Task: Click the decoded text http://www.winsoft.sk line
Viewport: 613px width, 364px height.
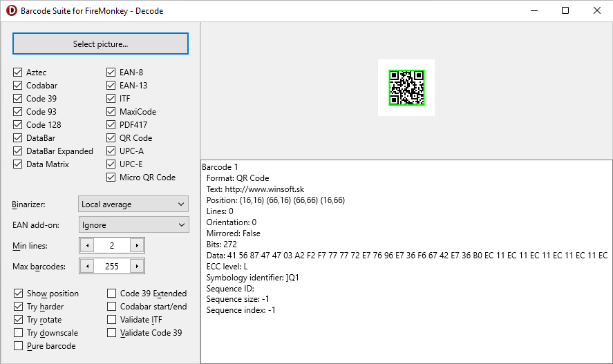Action: tap(255, 189)
